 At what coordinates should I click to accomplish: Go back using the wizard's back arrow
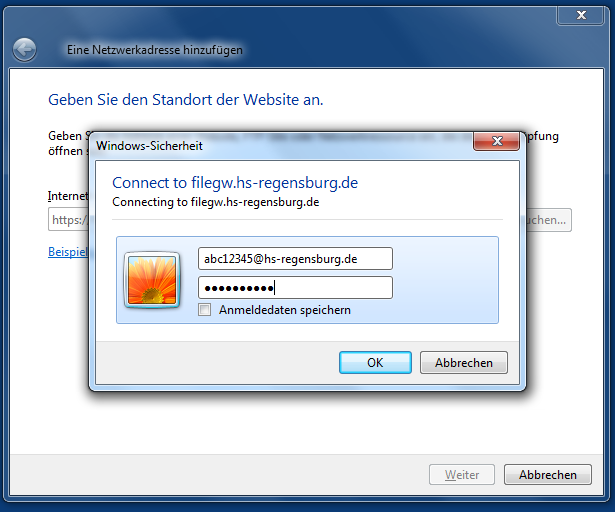click(24, 50)
